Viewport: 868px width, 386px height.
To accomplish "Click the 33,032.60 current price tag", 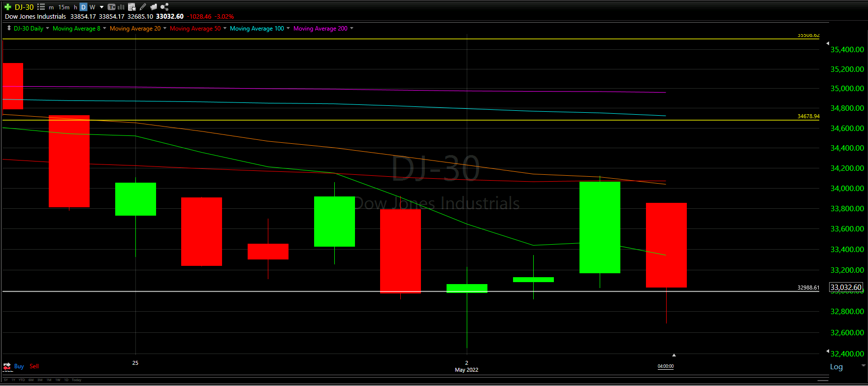I will [846, 288].
